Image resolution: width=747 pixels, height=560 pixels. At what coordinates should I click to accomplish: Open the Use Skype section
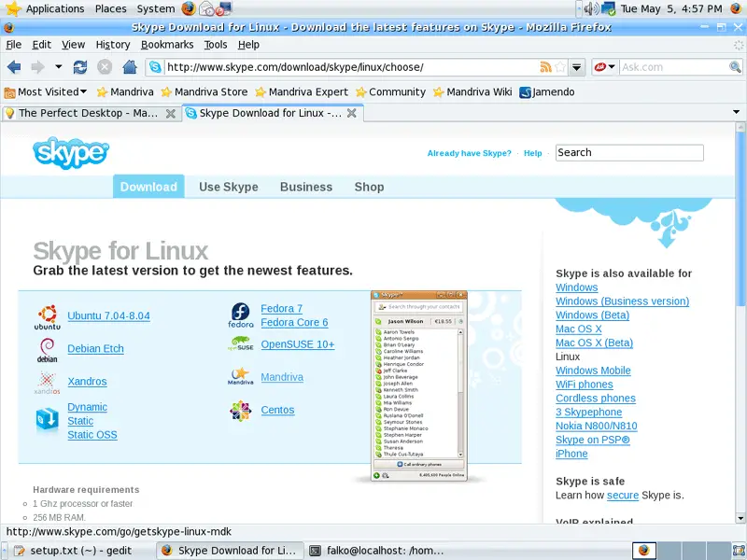click(x=229, y=187)
